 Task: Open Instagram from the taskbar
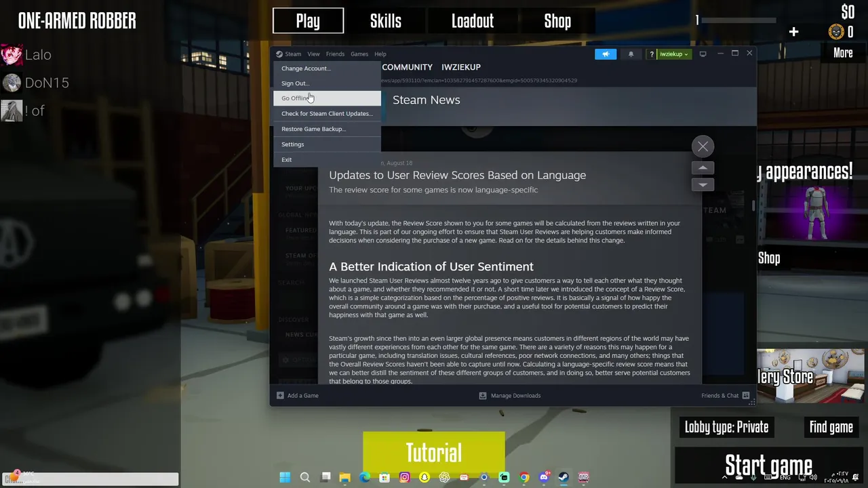click(404, 477)
